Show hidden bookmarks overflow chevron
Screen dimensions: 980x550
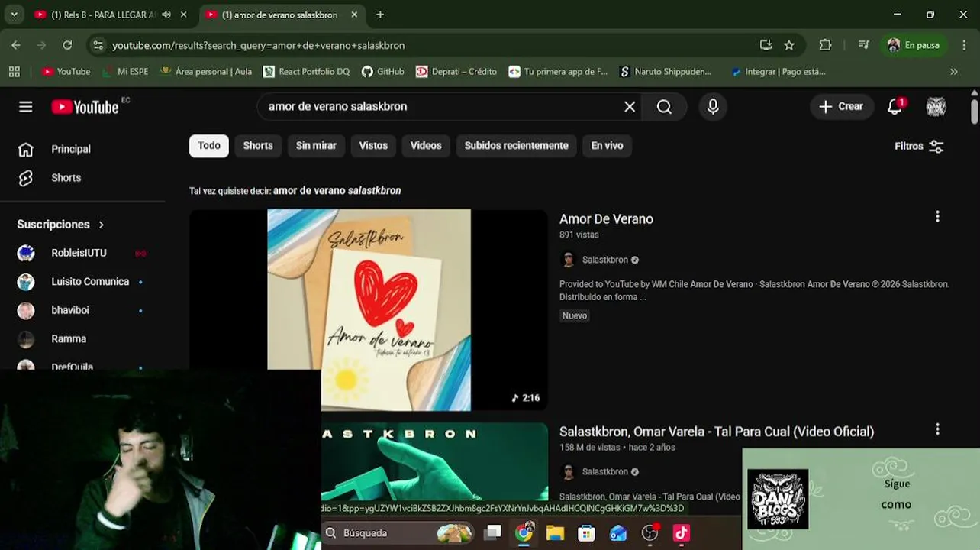coord(953,72)
